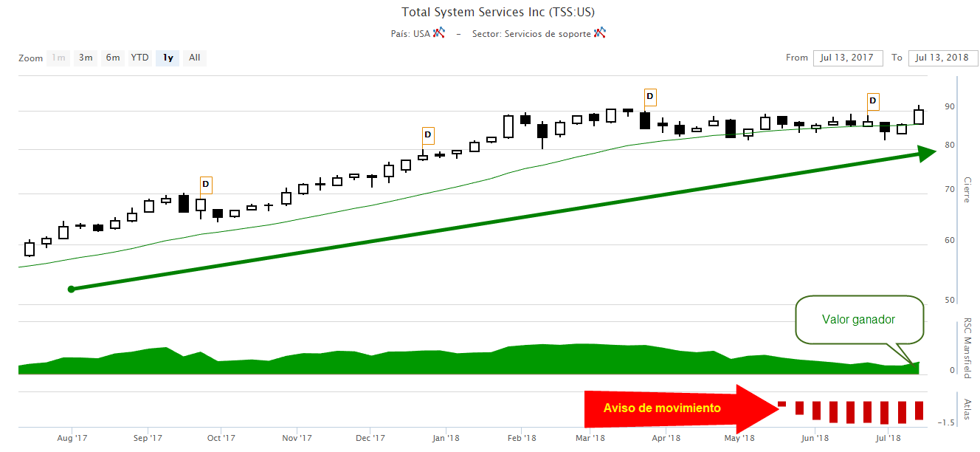
Task: Select the 1m zoom range
Action: coord(58,58)
